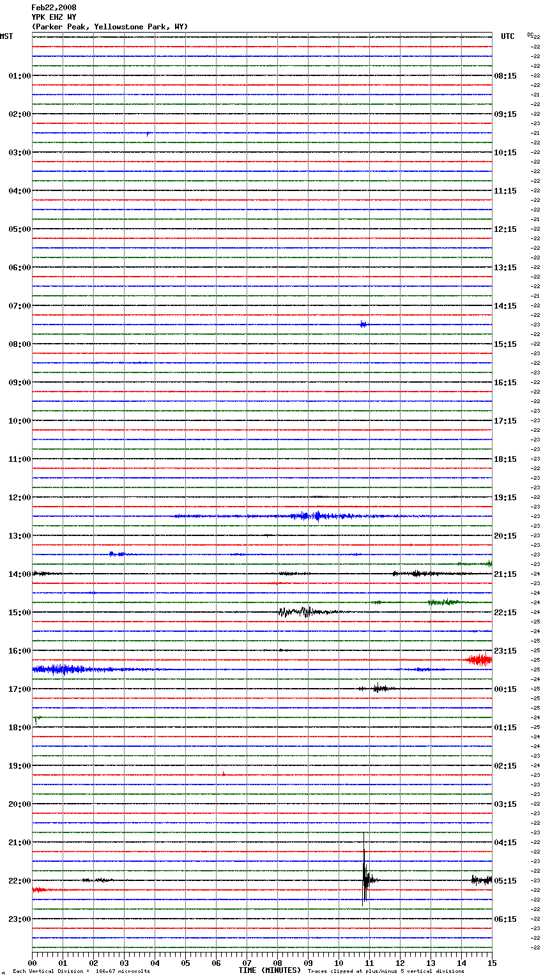This screenshot has width=543, height=980.
Task: Click the 12:00 MST time label
Action: point(20,498)
